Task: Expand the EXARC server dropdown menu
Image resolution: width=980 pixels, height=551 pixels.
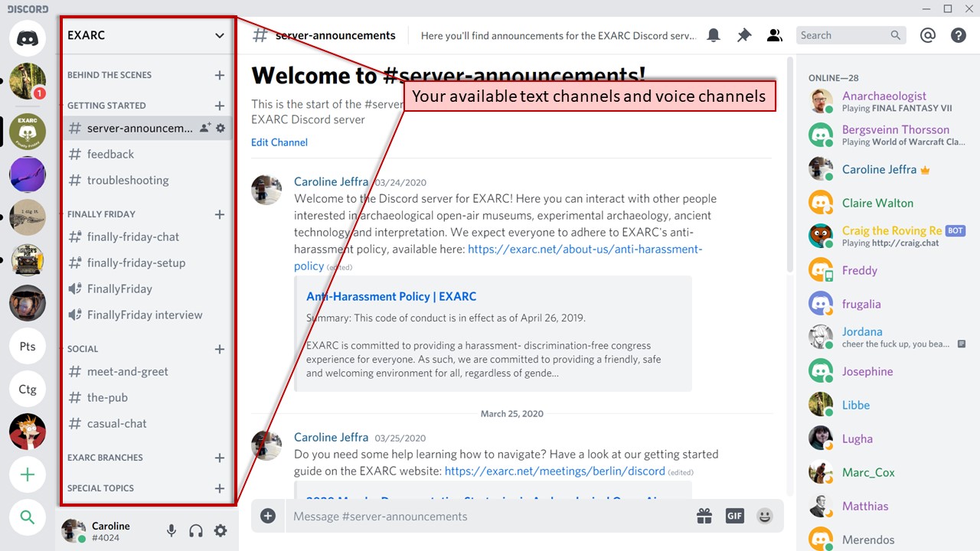Action: pos(220,35)
